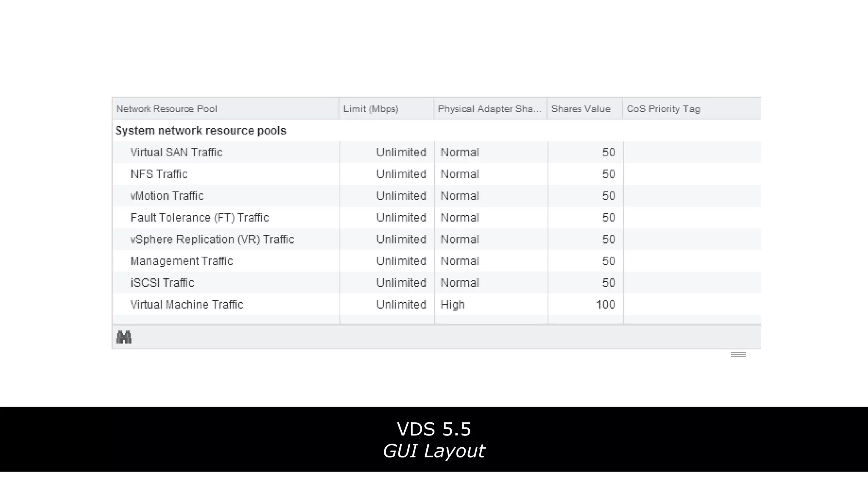Select the System network resource pools group row

pyautogui.click(x=437, y=130)
